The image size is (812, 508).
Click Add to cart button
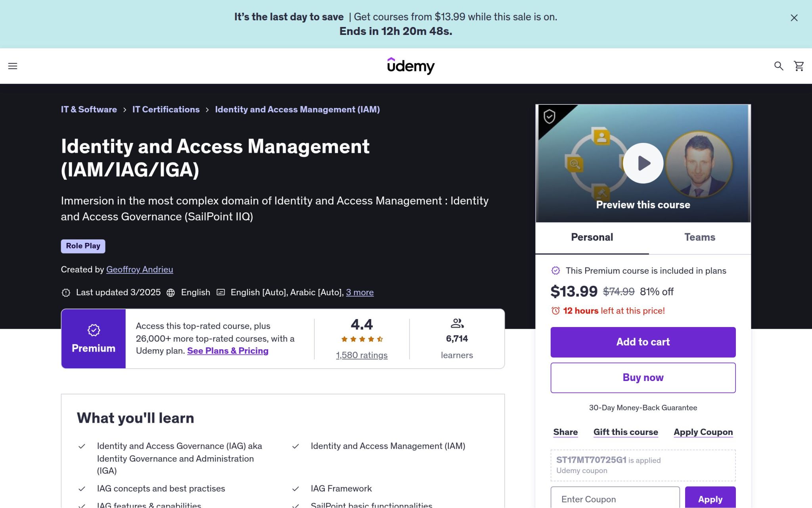point(643,342)
